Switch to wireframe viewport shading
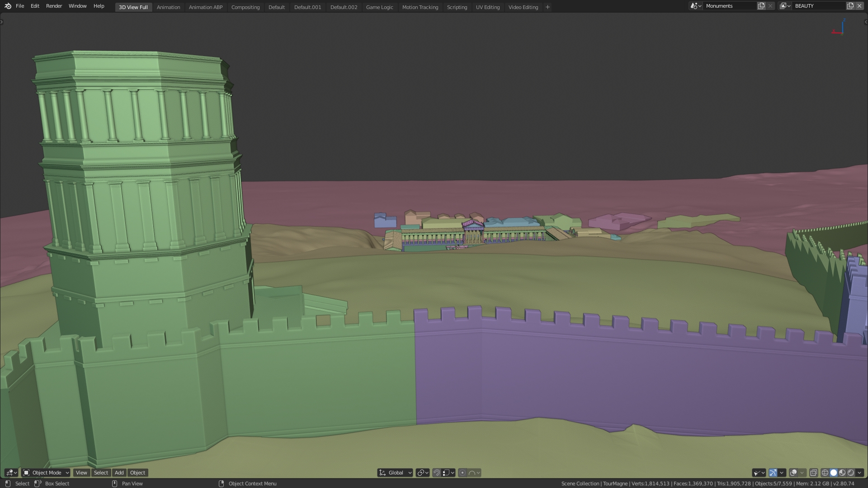The width and height of the screenshot is (868, 488). click(825, 473)
